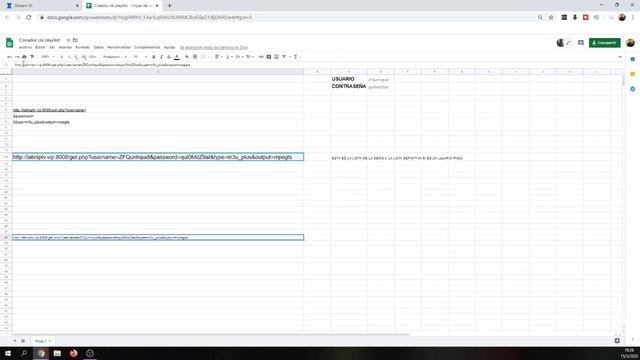Open the Formato menu
Image resolution: width=640 pixels, height=360 pixels.
[x=82, y=47]
